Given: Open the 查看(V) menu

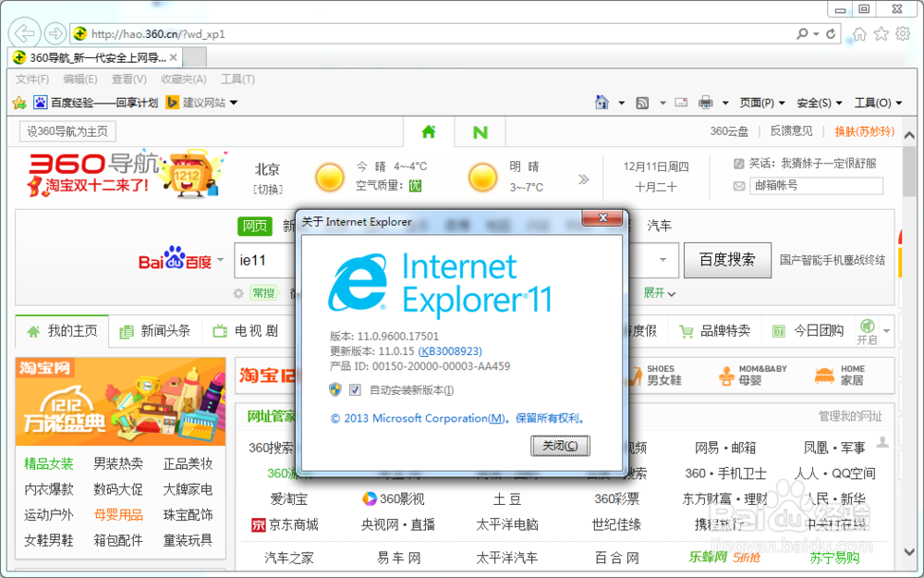Looking at the screenshot, I should click(129, 79).
